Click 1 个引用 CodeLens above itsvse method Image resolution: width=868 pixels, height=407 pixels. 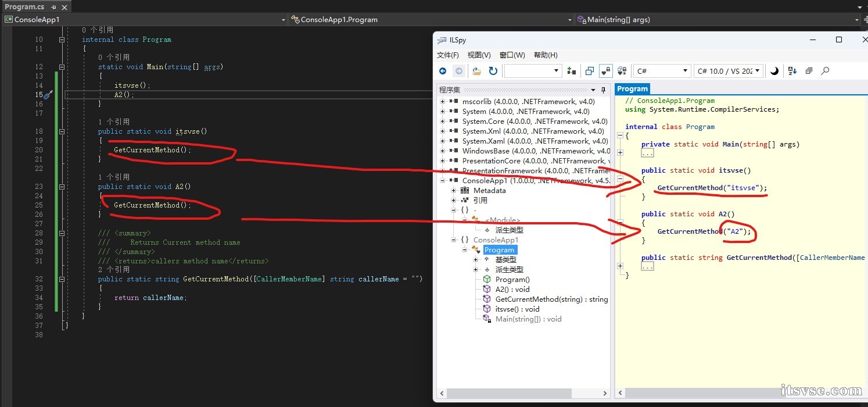[114, 122]
